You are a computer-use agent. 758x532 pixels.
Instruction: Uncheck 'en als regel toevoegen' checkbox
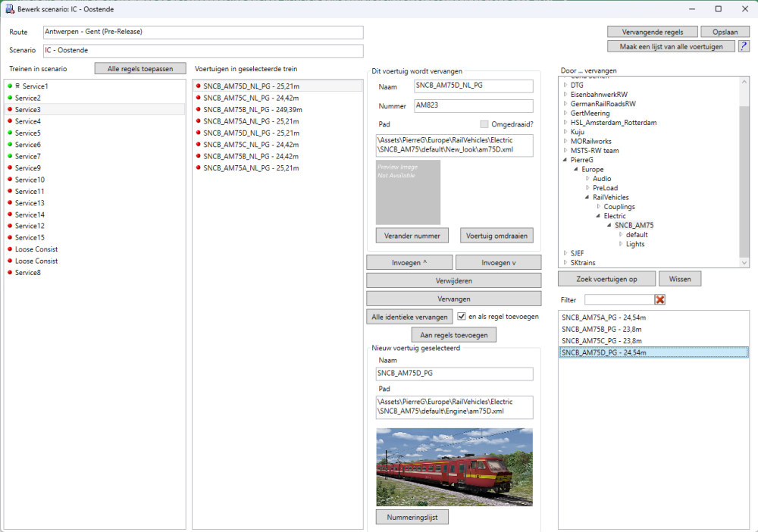pos(462,316)
